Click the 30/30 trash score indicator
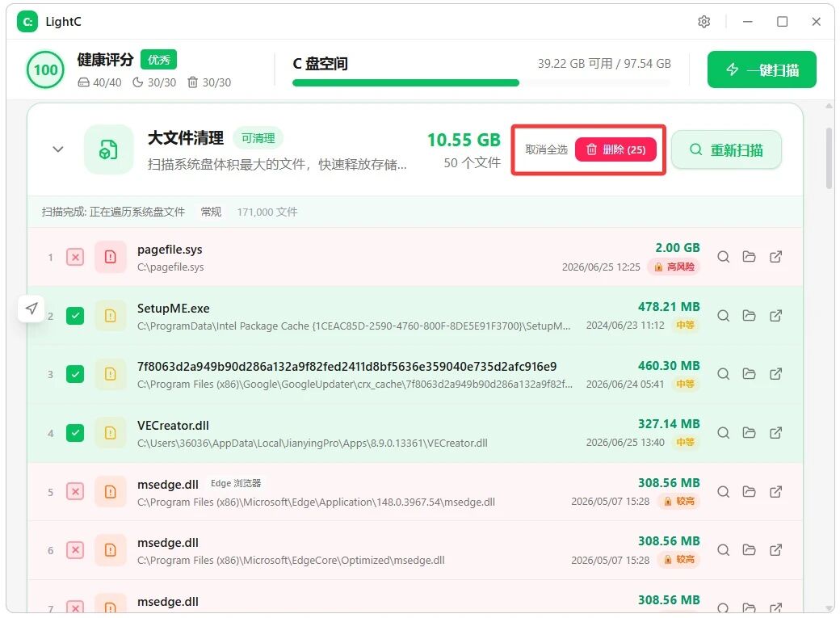The width and height of the screenshot is (840, 618). tap(209, 82)
